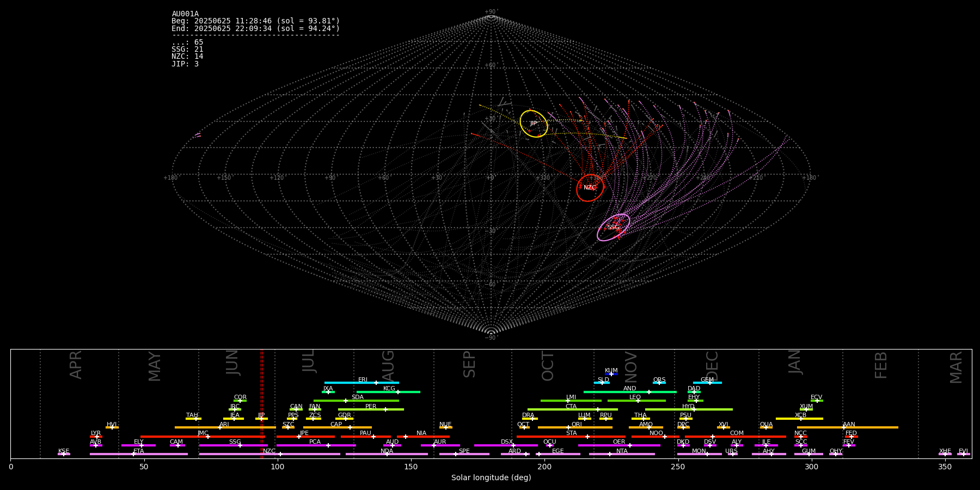Select the HYD shower bar in timeline
Image resolution: width=980 pixels, height=490 pixels.
coord(689,409)
